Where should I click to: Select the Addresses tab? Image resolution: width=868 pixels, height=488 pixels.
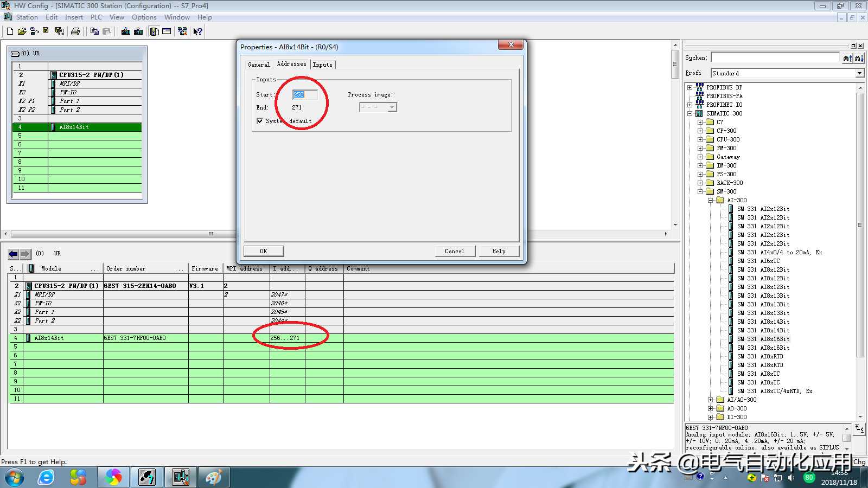291,64
